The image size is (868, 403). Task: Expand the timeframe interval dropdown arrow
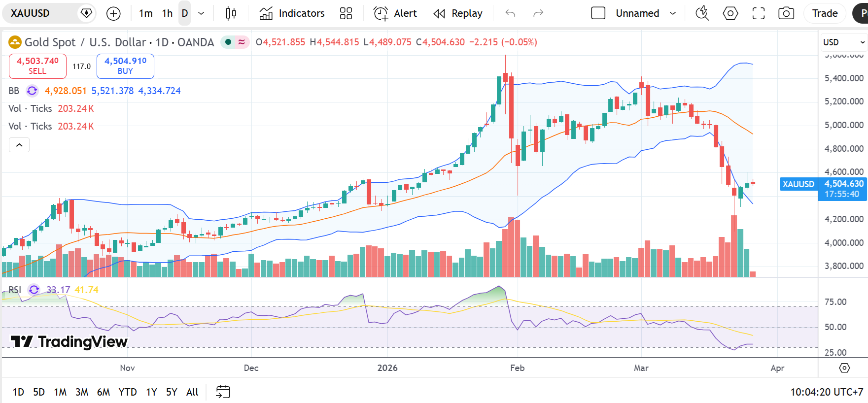201,14
